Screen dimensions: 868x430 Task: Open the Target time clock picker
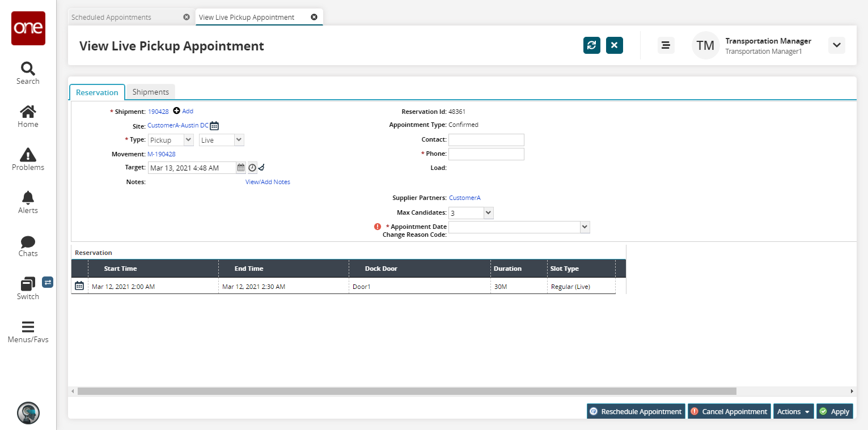(x=252, y=168)
